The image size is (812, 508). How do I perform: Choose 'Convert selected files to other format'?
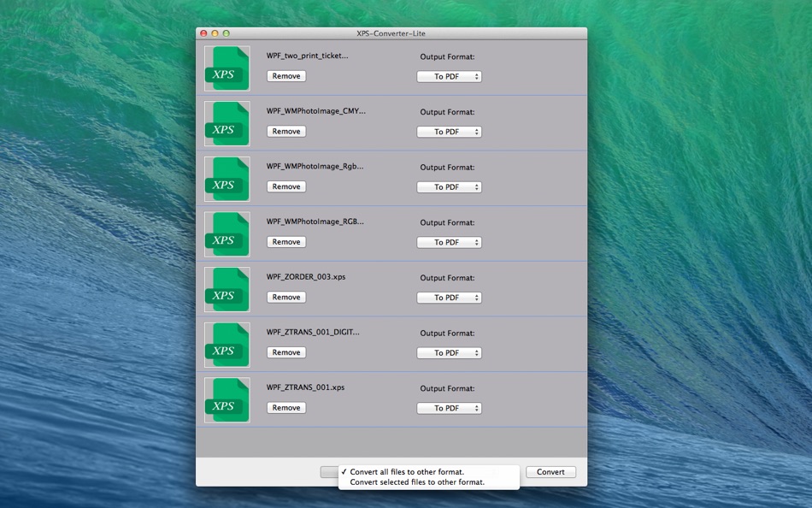(x=416, y=482)
